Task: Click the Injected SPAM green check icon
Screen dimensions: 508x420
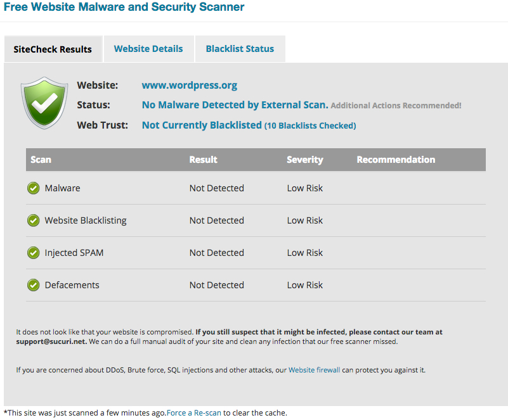Action: [34, 253]
